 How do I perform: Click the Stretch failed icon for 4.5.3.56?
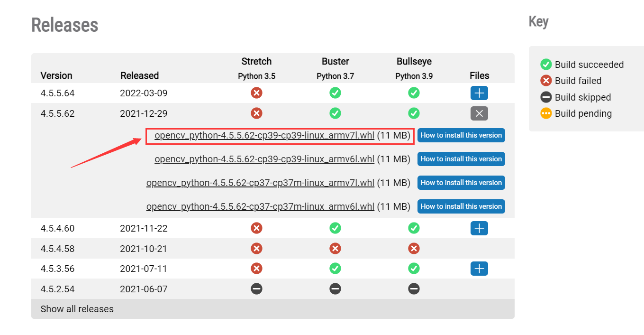(256, 269)
